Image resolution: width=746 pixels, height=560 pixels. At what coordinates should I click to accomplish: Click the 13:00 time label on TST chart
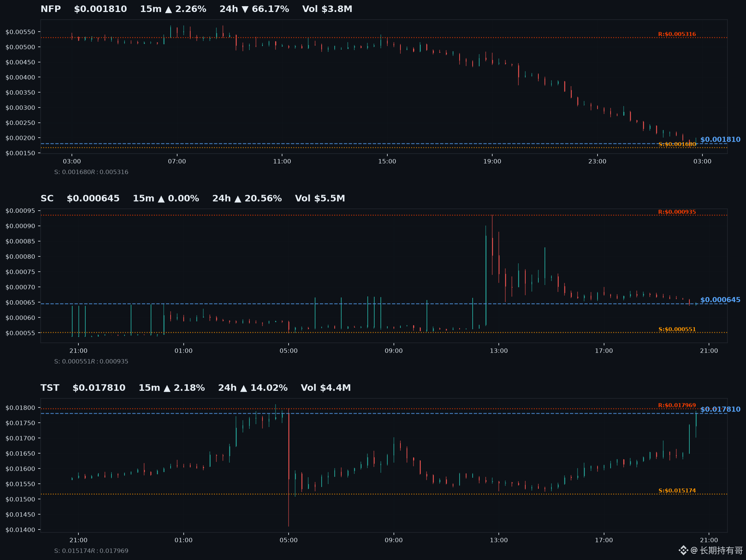499,540
